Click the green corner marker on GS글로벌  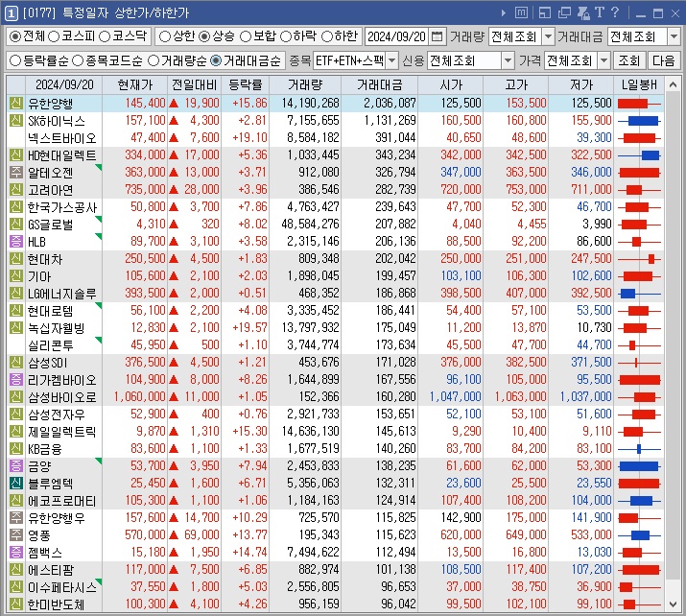[x=99, y=219]
